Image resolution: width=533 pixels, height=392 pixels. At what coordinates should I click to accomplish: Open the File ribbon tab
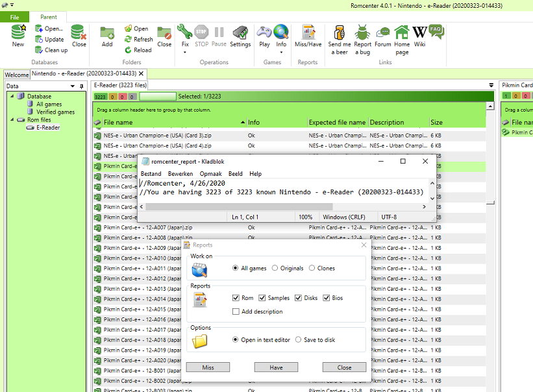click(15, 17)
